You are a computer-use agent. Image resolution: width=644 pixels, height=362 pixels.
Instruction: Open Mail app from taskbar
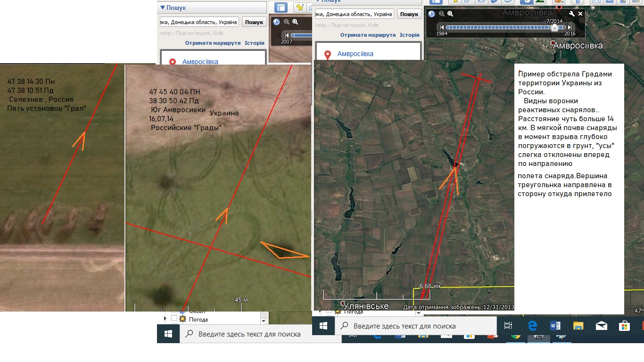coord(601,326)
